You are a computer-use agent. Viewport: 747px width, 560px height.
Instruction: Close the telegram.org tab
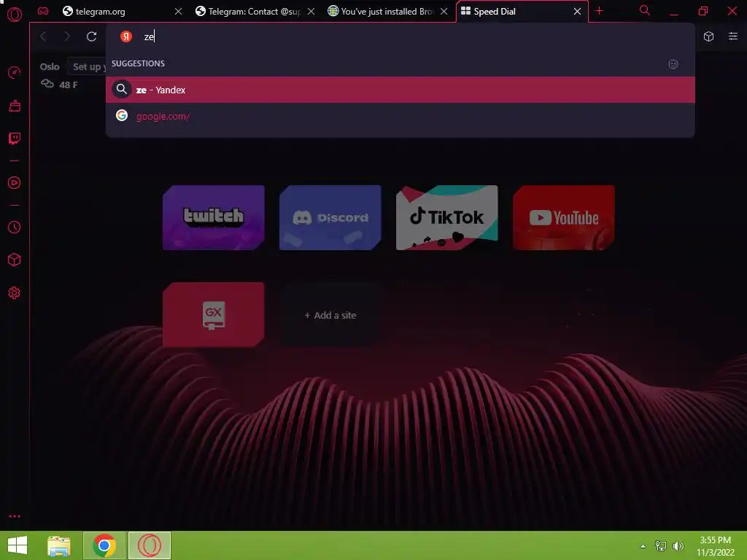pos(178,11)
